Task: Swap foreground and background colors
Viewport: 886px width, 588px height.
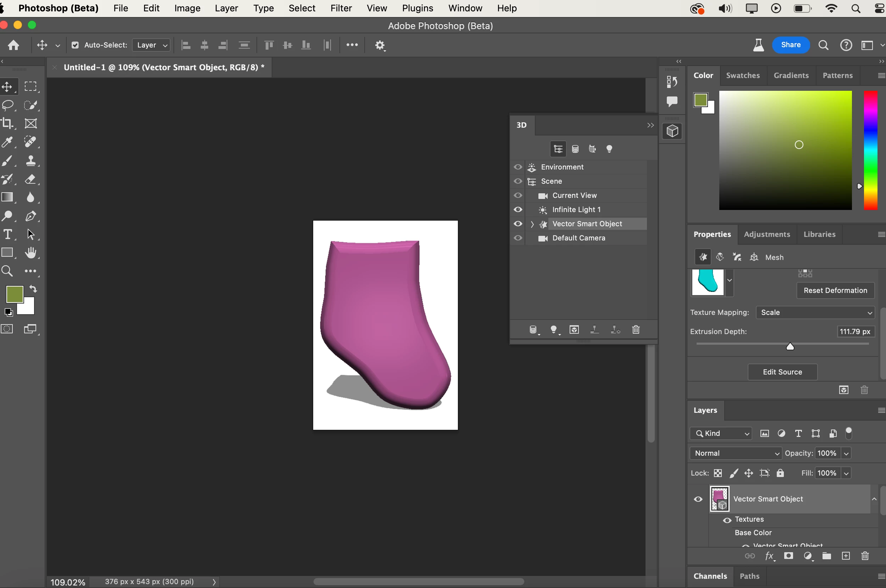Action: (x=33, y=289)
